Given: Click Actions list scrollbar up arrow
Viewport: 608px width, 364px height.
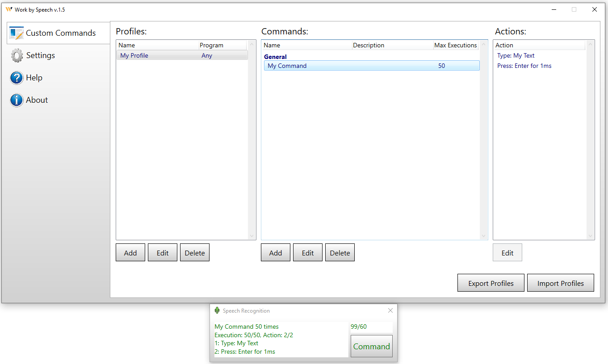Looking at the screenshot, I should click(x=591, y=45).
